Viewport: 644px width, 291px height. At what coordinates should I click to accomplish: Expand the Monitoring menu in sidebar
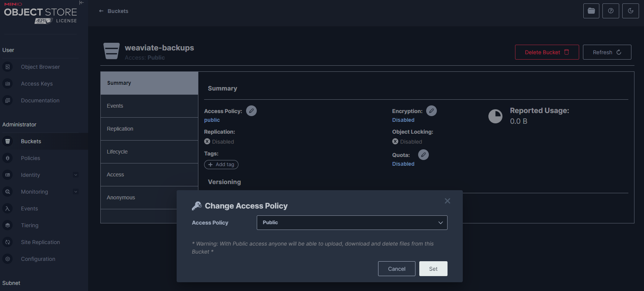(76, 192)
